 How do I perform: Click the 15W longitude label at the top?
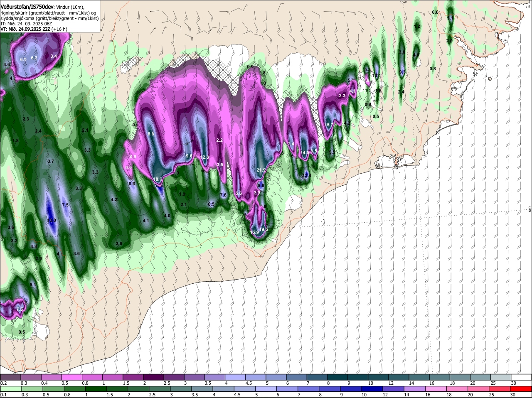(403, 2)
